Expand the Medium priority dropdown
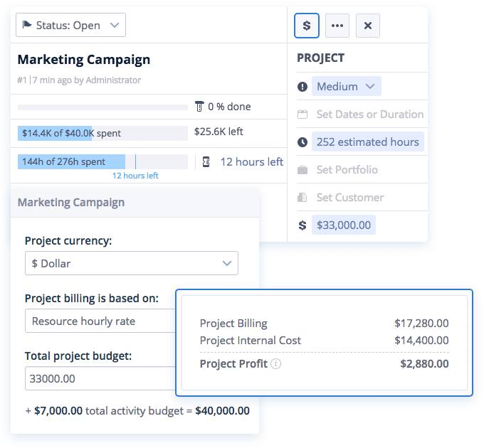This screenshot has width=484, height=448. point(346,86)
